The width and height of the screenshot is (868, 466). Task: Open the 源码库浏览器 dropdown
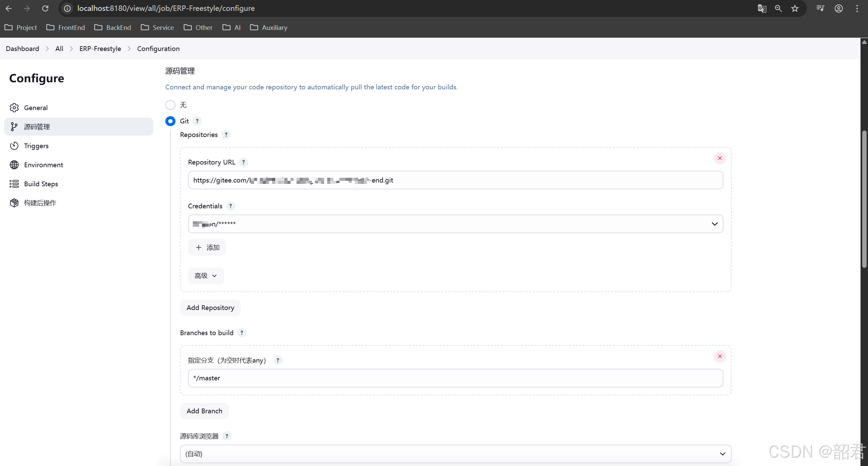455,454
